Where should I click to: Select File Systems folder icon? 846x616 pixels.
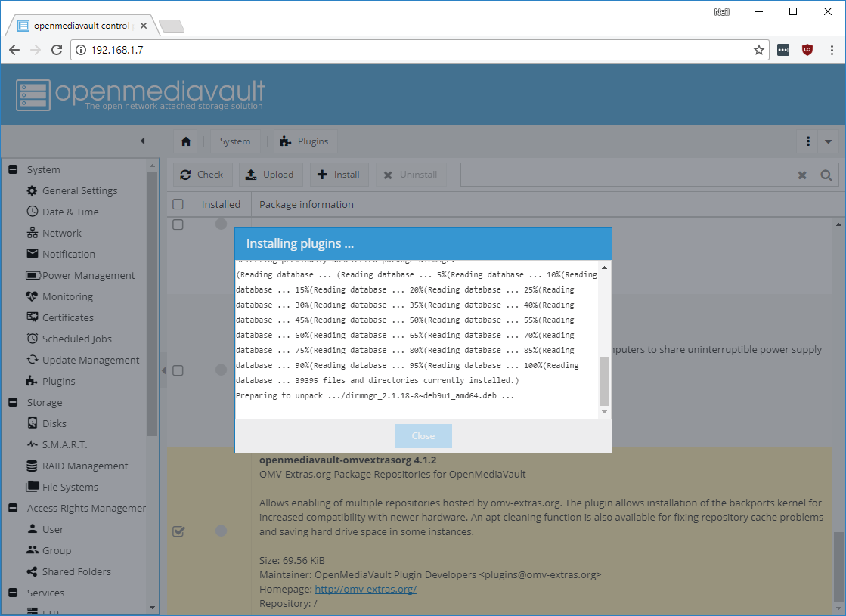pyautogui.click(x=33, y=487)
